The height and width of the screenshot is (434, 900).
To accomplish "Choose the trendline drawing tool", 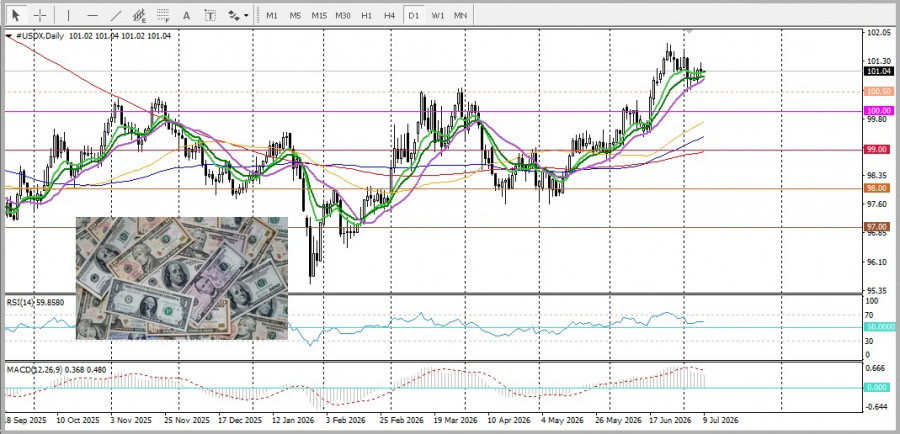I will pyautogui.click(x=115, y=16).
